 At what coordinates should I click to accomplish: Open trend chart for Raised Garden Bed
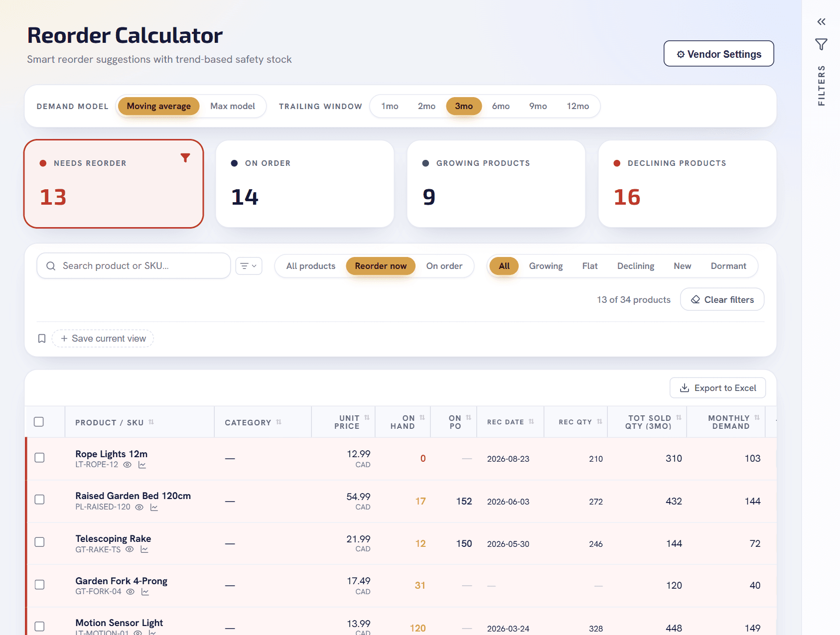[154, 507]
